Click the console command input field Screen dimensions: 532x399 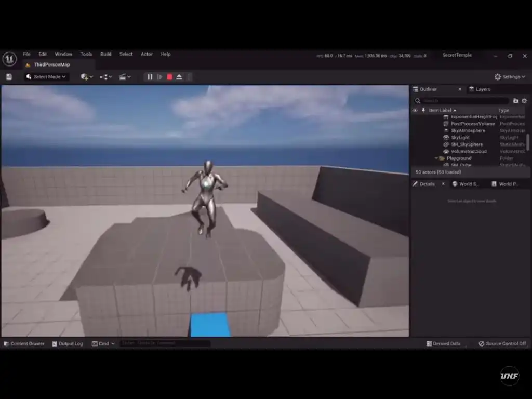[165, 344]
